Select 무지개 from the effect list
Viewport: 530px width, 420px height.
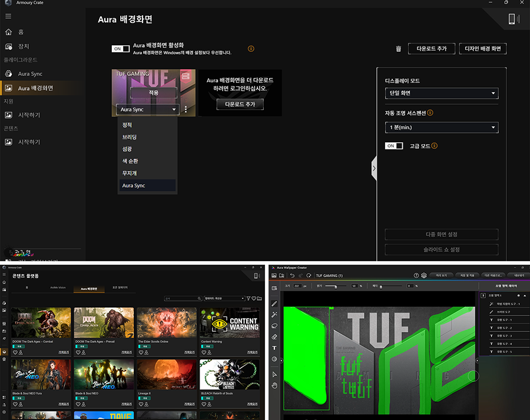pyautogui.click(x=147, y=173)
